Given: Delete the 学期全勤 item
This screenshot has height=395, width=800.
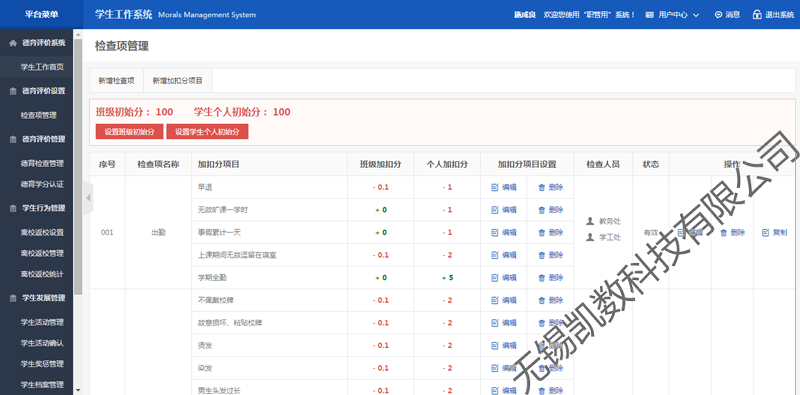Looking at the screenshot, I should (551, 278).
